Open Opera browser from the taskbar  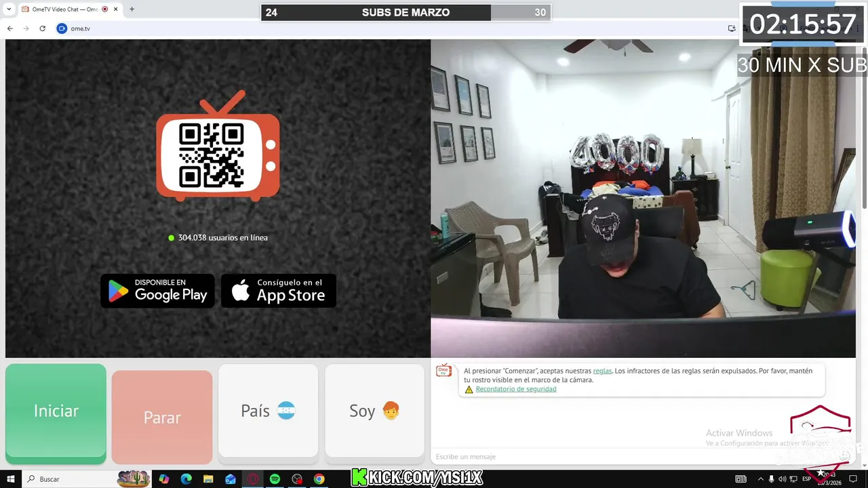252,479
